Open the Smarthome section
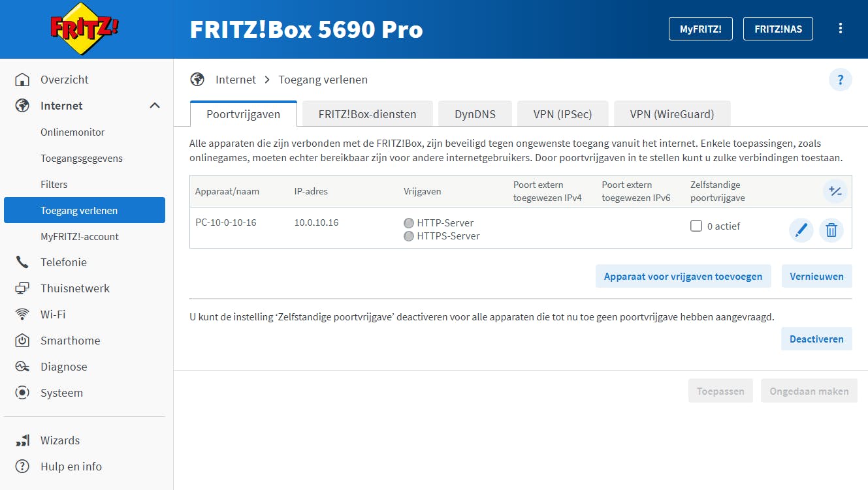Screen dimensions: 868x490 coord(70,340)
